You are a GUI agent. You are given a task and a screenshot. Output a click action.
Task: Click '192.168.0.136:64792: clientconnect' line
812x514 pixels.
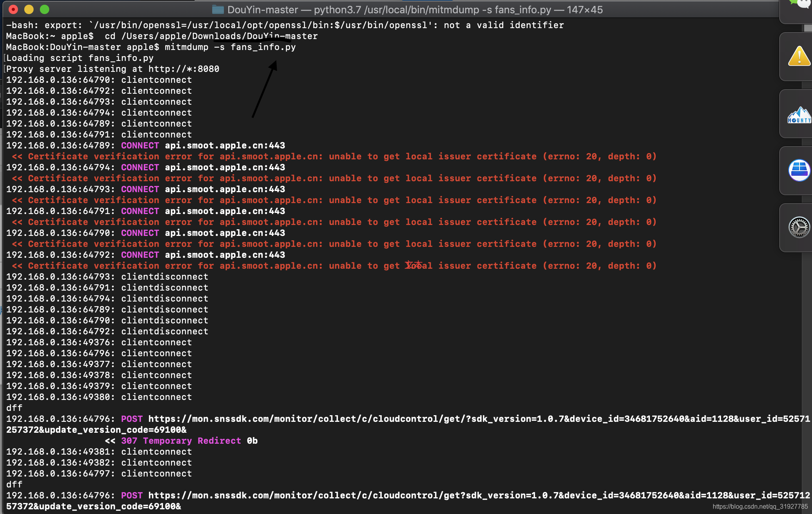coord(99,91)
